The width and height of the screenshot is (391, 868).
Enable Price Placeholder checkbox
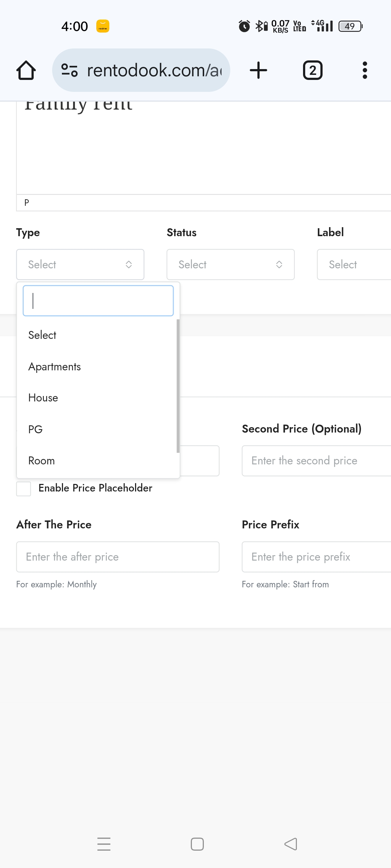coord(24,489)
